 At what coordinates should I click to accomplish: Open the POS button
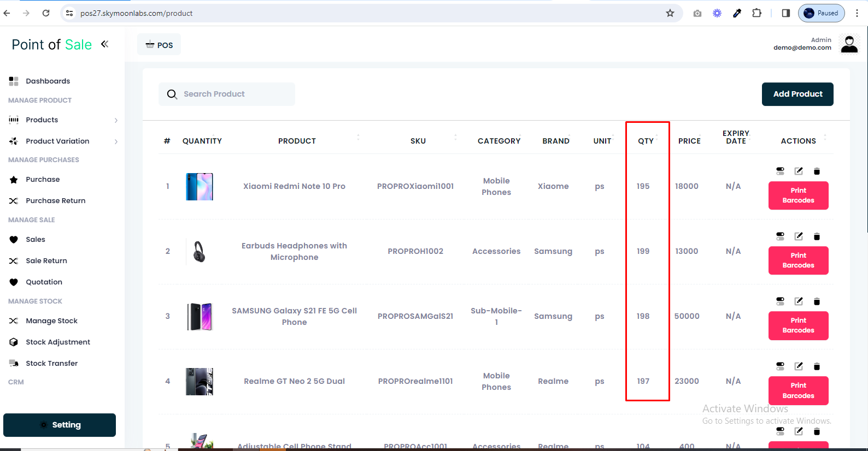click(x=159, y=45)
